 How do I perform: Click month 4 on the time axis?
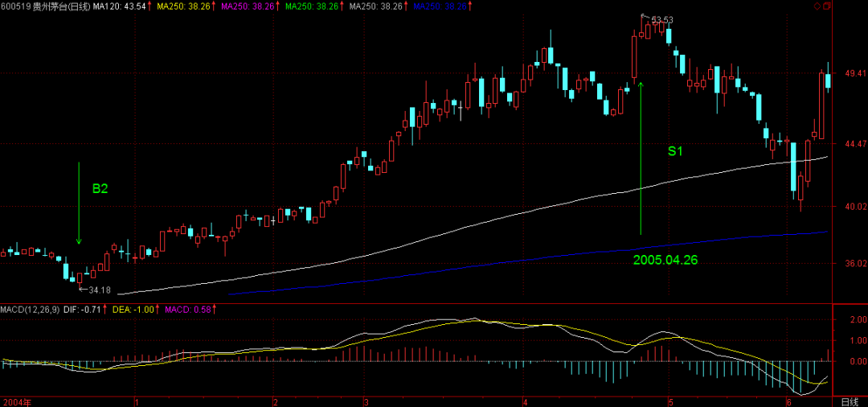524,401
